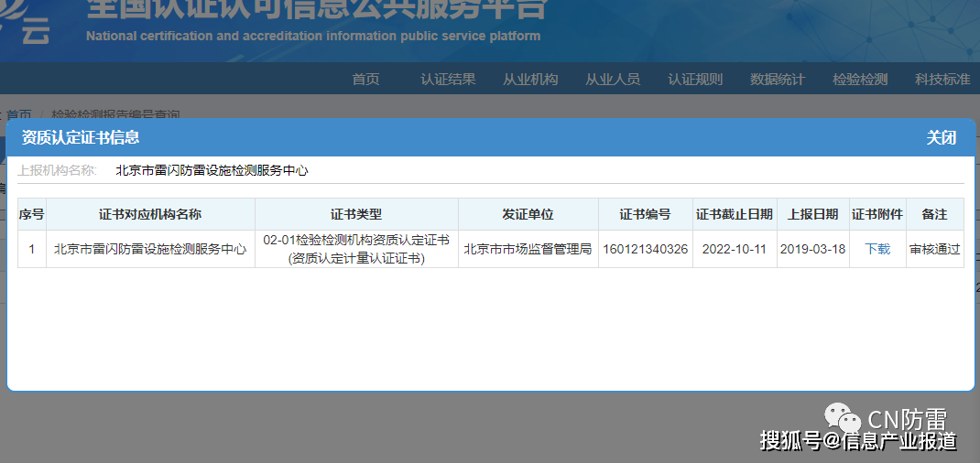Click the reporting institution name beside 上报机构名称
This screenshot has height=463, width=980.
tap(212, 170)
